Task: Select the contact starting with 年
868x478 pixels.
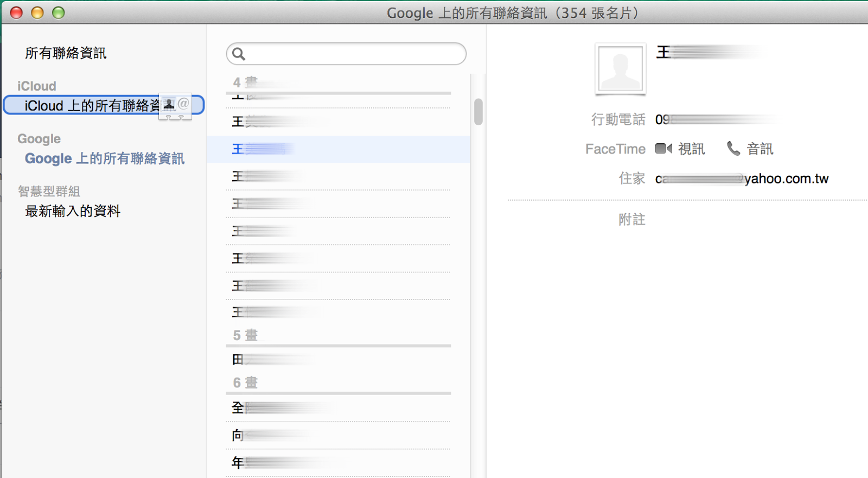Action: 338,463
